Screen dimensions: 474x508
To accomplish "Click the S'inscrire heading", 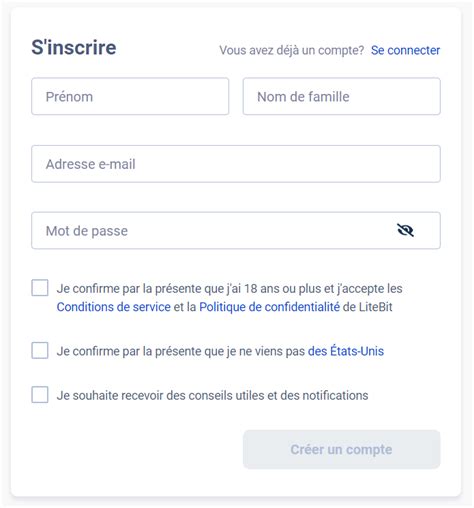I will pos(74,47).
